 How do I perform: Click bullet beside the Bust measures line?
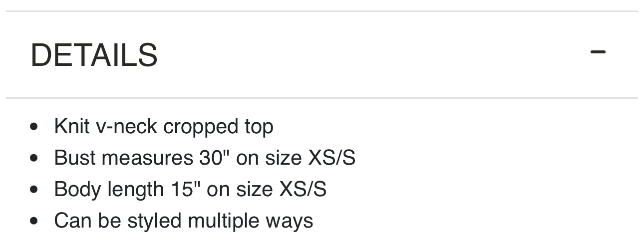click(34, 159)
